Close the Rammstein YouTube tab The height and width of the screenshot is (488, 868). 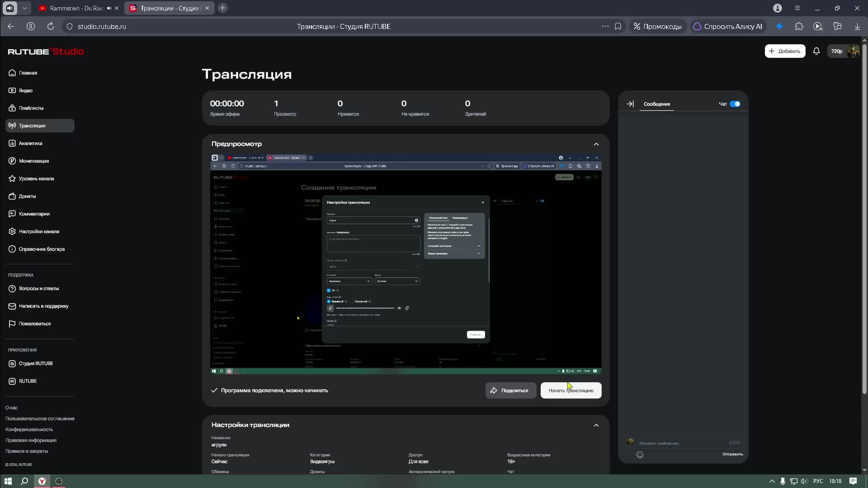pos(117,8)
